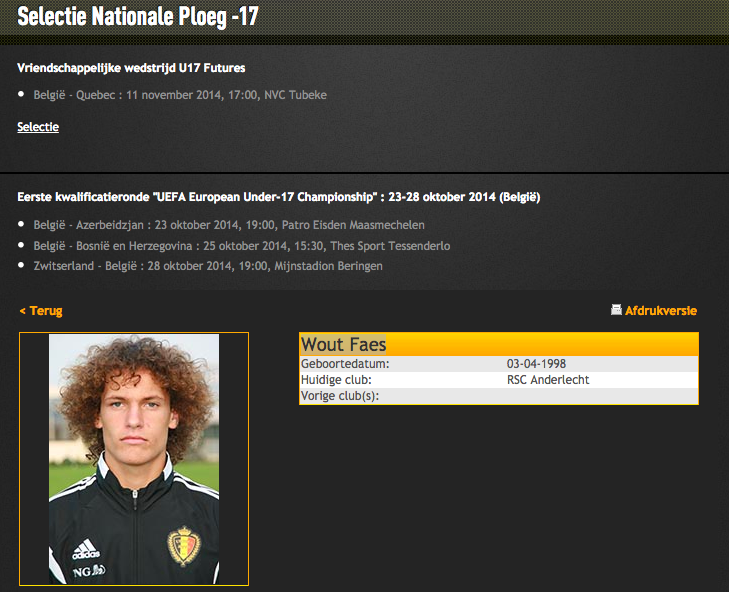Click the Eerste kwalificatieronde UEFA Championship heading
This screenshot has width=729, height=592.
coord(279,197)
